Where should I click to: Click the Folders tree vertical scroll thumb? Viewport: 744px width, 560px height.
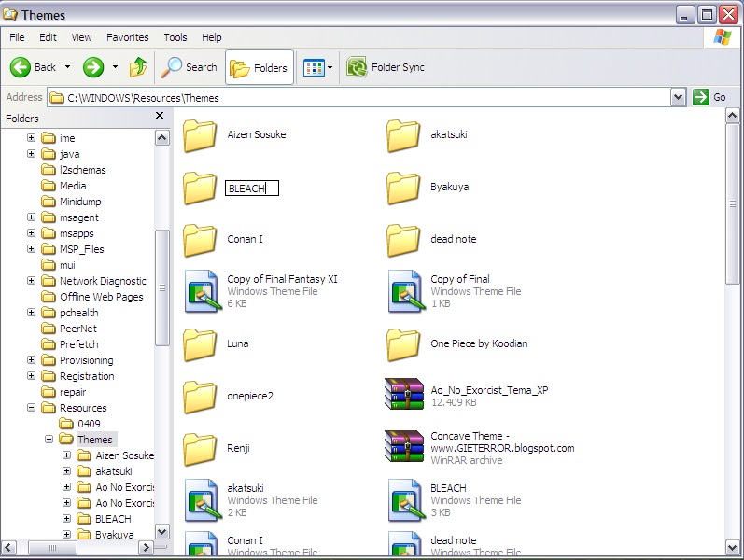click(x=161, y=288)
